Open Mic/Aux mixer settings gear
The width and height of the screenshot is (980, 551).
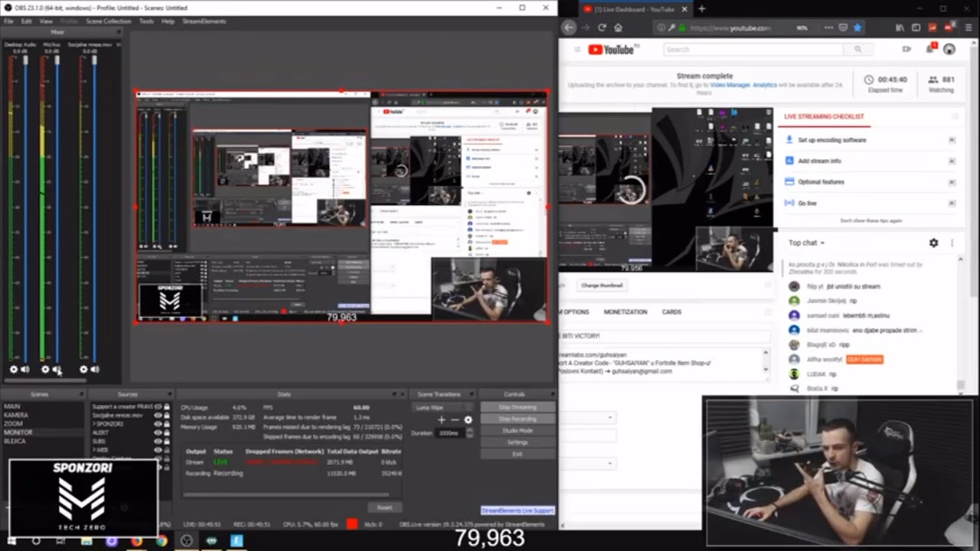coord(45,370)
